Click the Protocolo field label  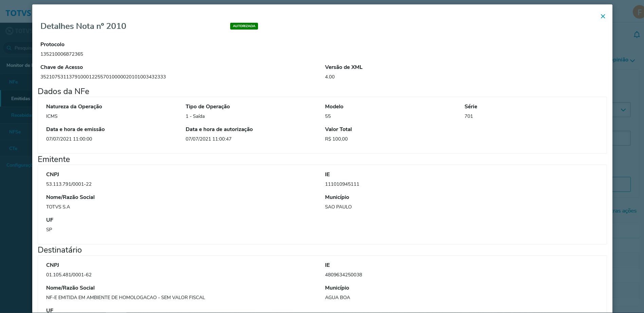(52, 44)
